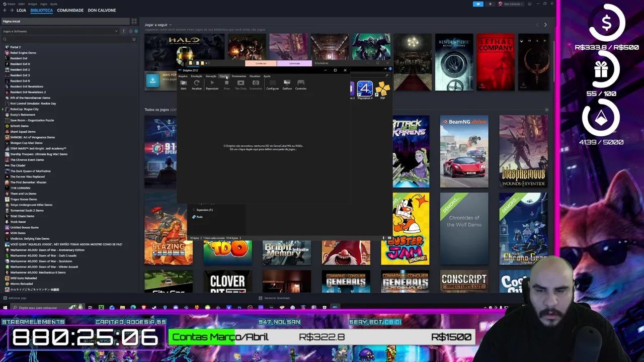Click the Rede item in file explorer

(197, 217)
